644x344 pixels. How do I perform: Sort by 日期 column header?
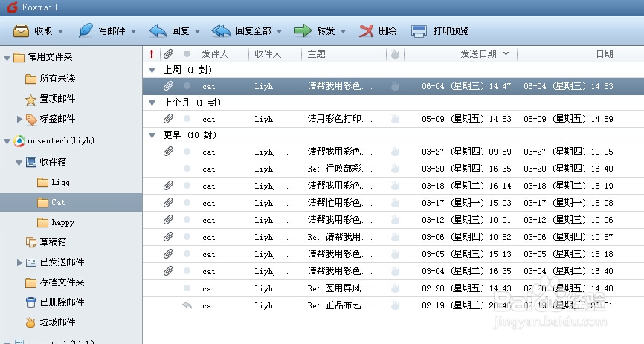tap(604, 53)
